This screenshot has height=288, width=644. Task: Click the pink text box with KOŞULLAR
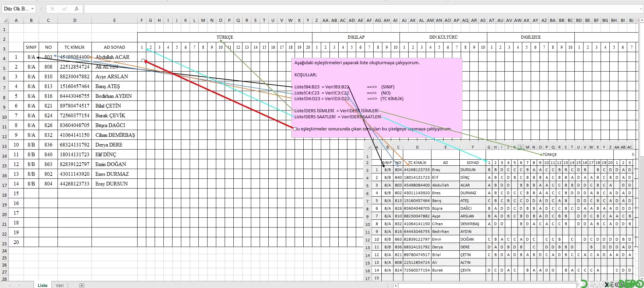tap(377, 98)
